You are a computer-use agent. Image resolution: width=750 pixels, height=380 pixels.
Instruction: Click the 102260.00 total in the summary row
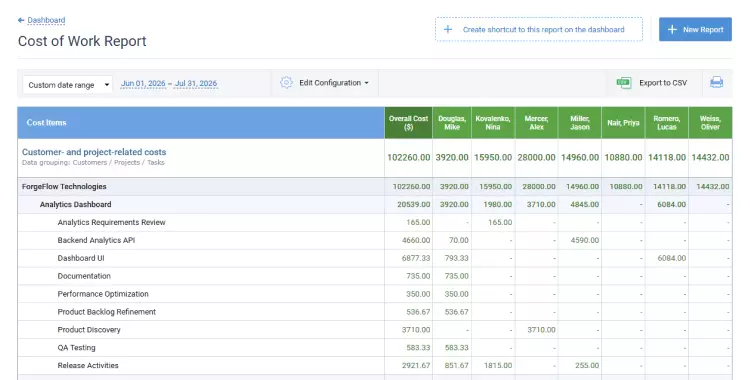coord(408,157)
